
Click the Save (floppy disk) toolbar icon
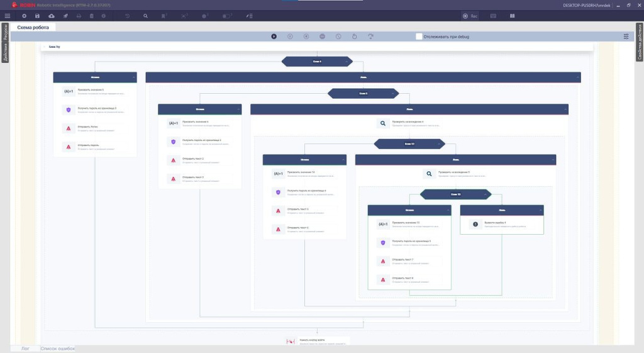(x=38, y=16)
